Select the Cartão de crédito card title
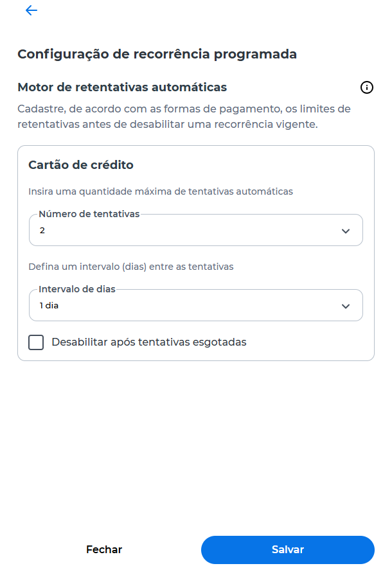Image resolution: width=392 pixels, height=575 pixels. [x=81, y=165]
